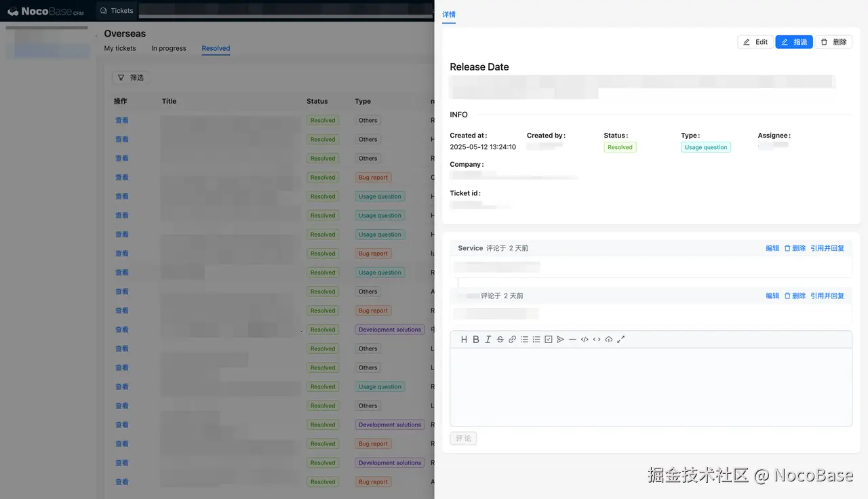Switch to the Resolved tab
The image size is (868, 499).
(x=216, y=48)
